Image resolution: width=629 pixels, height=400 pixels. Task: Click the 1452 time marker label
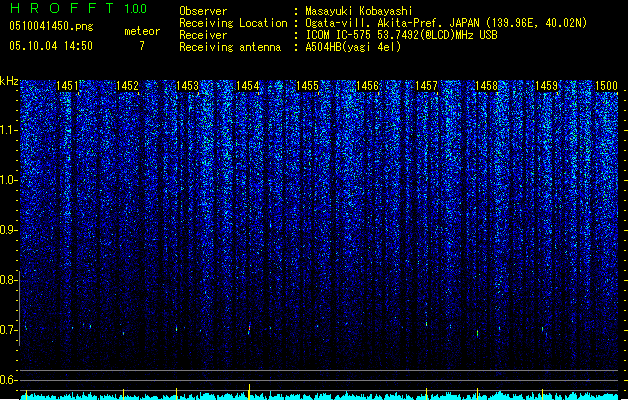click(x=127, y=86)
